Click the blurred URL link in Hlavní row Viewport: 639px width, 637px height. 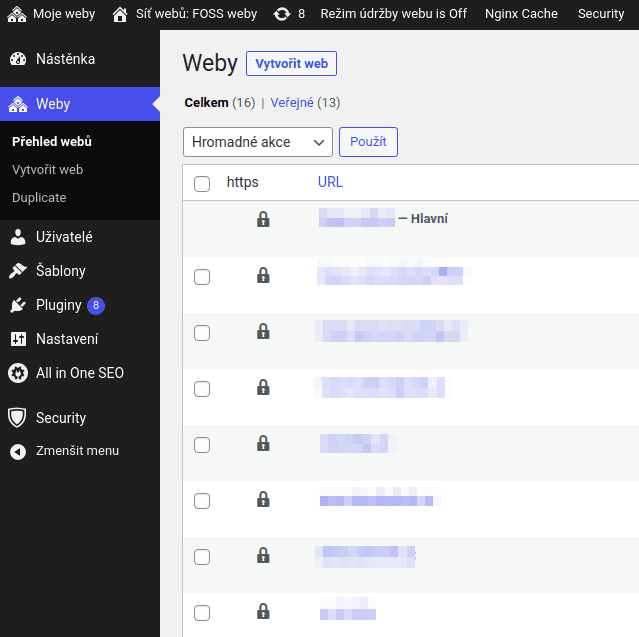(x=357, y=218)
